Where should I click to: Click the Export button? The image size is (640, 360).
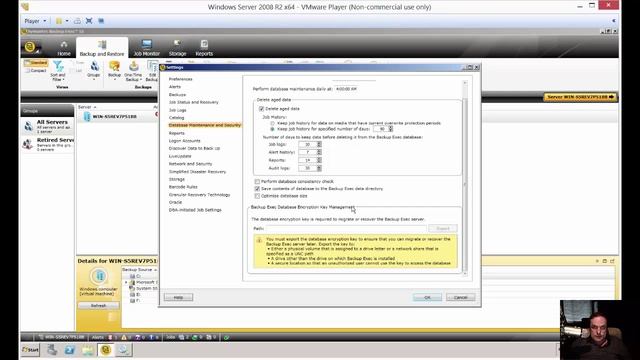pyautogui.click(x=443, y=229)
